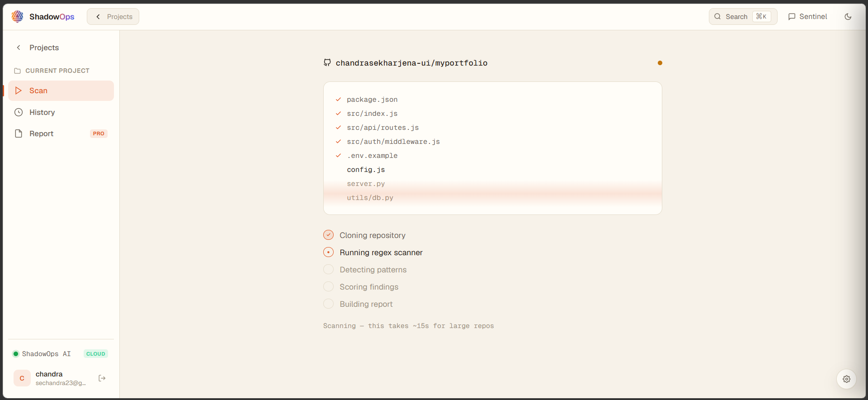Click the server.py file row
This screenshot has width=868, height=400.
[x=493, y=184]
